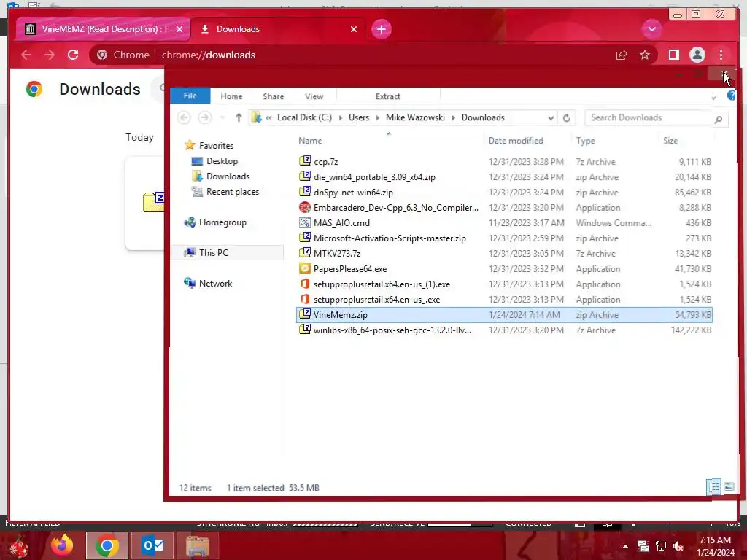The width and height of the screenshot is (747, 560).
Task: Open Chrome tab search dropdown
Action: pos(651,29)
